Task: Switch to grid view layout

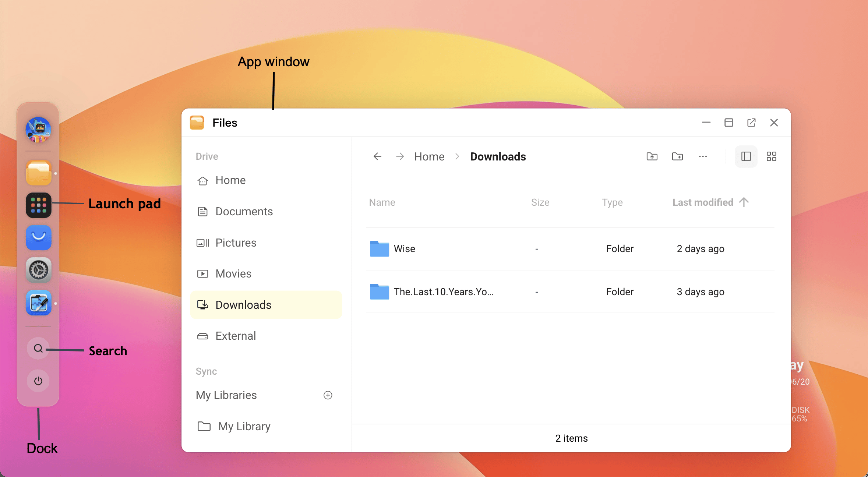Action: point(771,156)
